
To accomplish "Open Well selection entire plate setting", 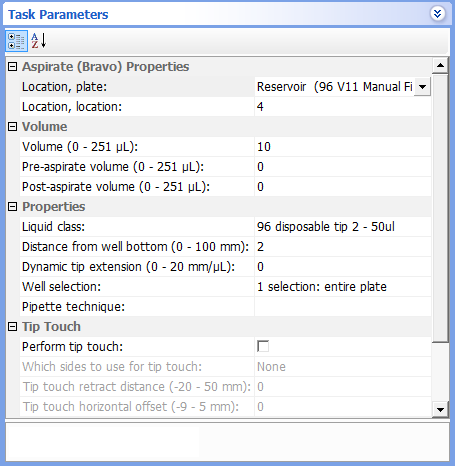I will [343, 287].
